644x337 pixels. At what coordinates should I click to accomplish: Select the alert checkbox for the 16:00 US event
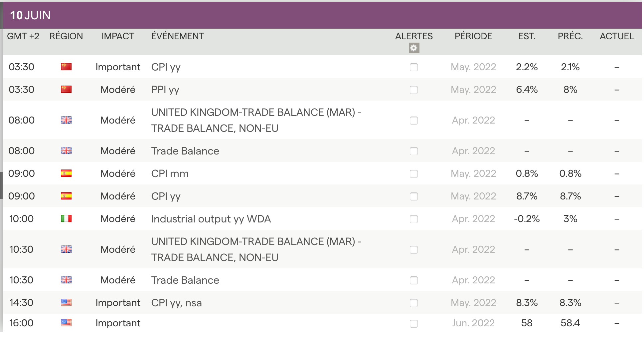tap(414, 323)
